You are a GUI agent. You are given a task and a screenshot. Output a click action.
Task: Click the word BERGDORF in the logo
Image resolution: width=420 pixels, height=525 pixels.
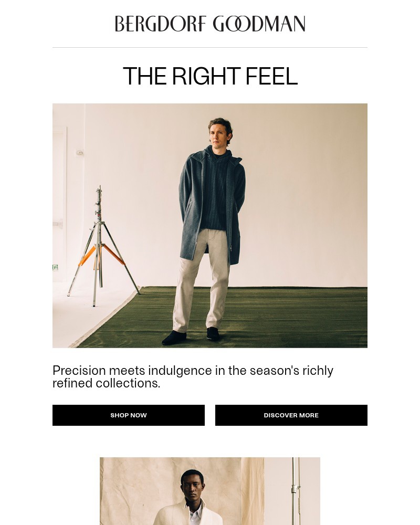pyautogui.click(x=161, y=24)
